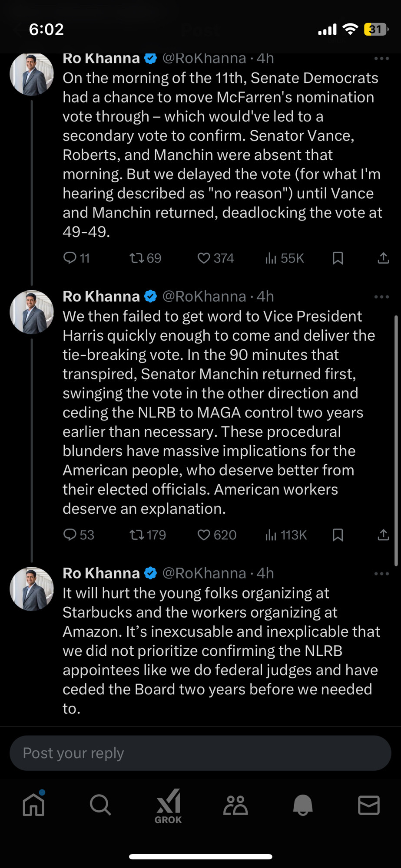The width and height of the screenshot is (401, 868).
Task: Open the Search magnifier in bottom bar
Action: 100,805
